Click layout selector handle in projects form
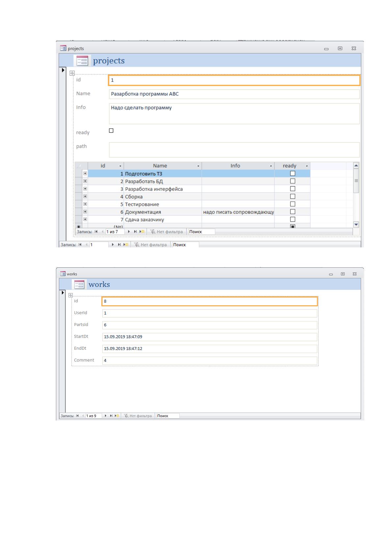The image size is (392, 554). click(72, 73)
